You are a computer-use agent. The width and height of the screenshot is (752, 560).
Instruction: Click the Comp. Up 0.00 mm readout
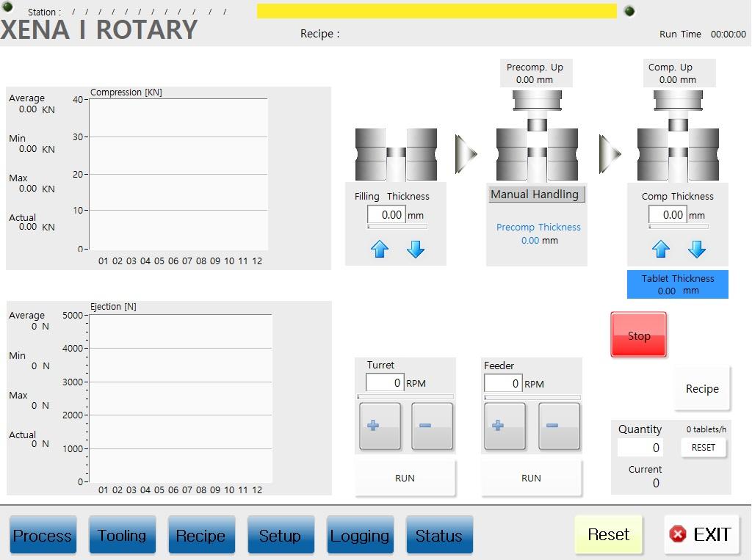tap(678, 73)
